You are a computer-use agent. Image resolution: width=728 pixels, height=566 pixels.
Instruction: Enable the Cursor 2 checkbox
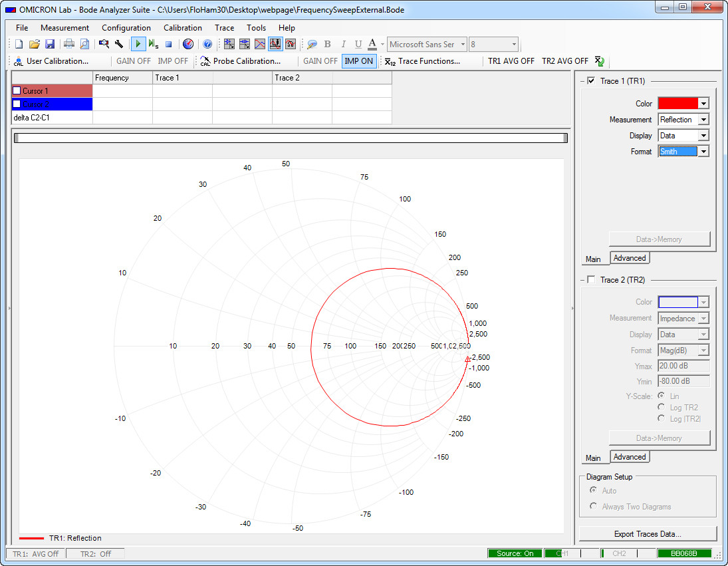tap(17, 104)
